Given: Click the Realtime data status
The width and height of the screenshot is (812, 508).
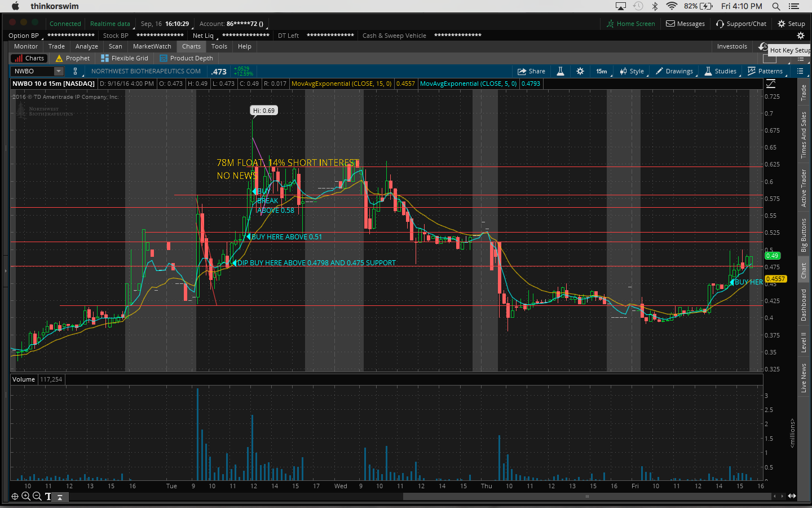Looking at the screenshot, I should (110, 24).
